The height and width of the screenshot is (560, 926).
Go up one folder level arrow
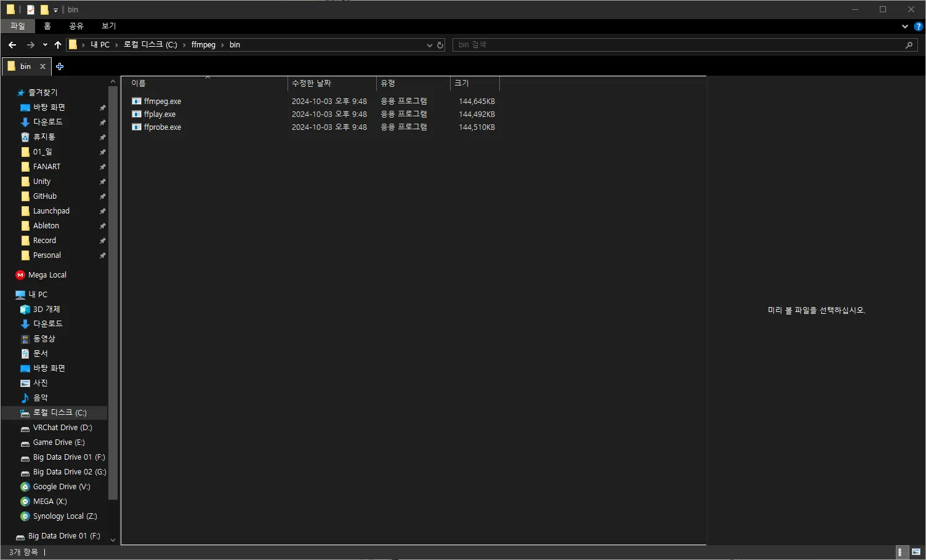point(58,45)
